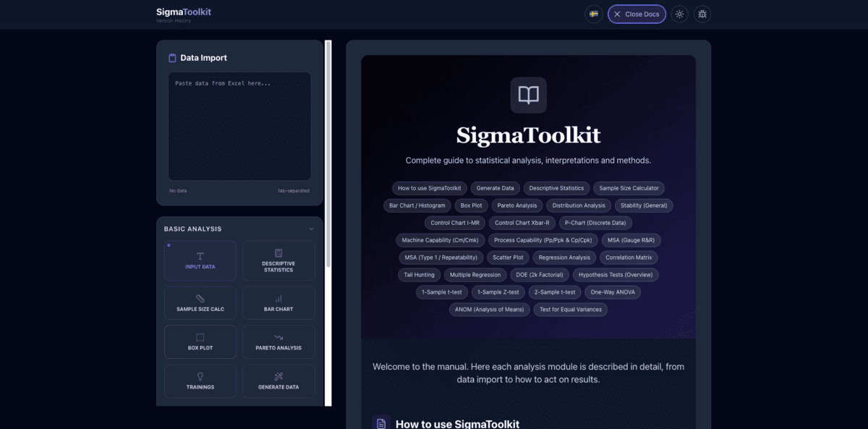The height and width of the screenshot is (429, 868).
Task: Jump to Distribution Analysis chip
Action: 579,205
